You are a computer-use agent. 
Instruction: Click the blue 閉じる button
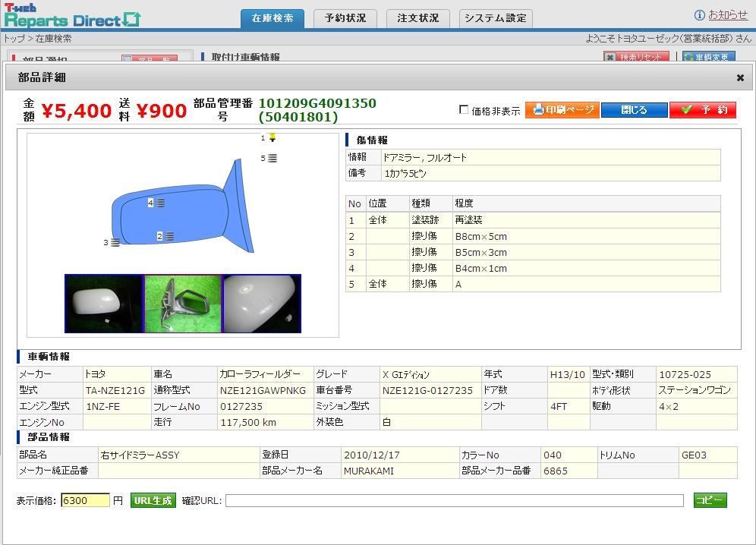(634, 110)
